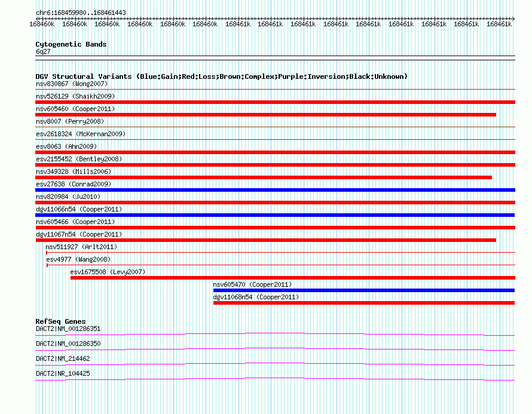532x414 pixels.
Task: Click the nsv349328 (Mills2006) label
Action: pos(74,171)
